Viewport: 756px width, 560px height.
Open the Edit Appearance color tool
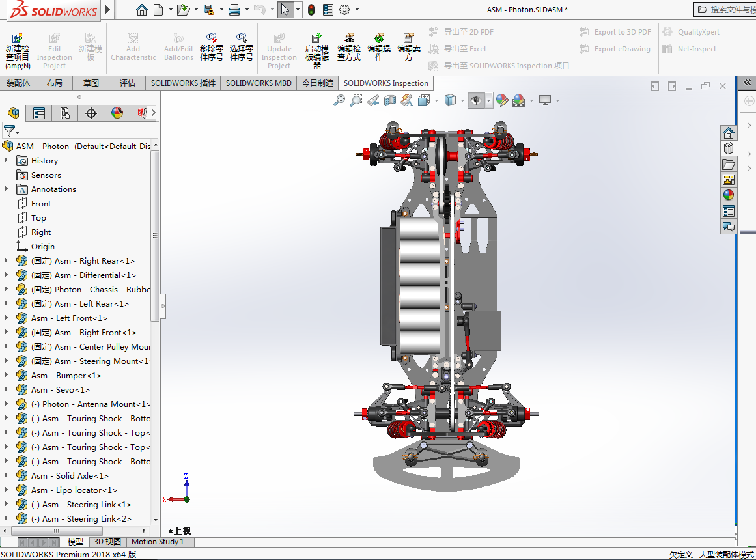pyautogui.click(x=501, y=100)
